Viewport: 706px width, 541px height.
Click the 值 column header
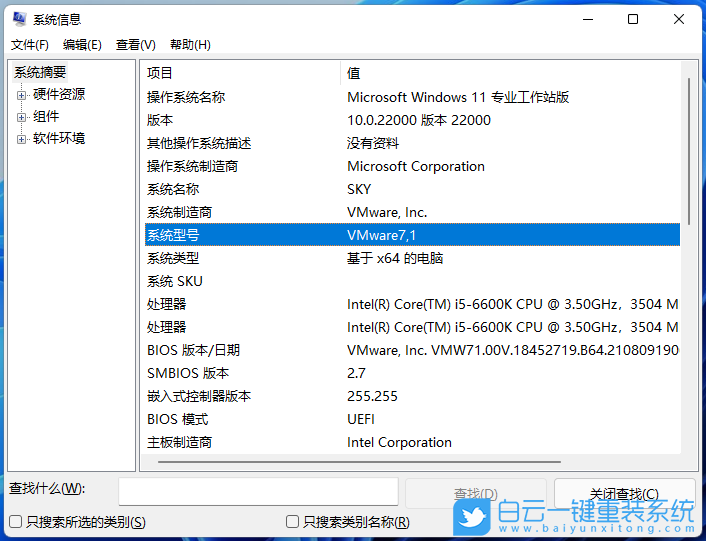[x=511, y=73]
